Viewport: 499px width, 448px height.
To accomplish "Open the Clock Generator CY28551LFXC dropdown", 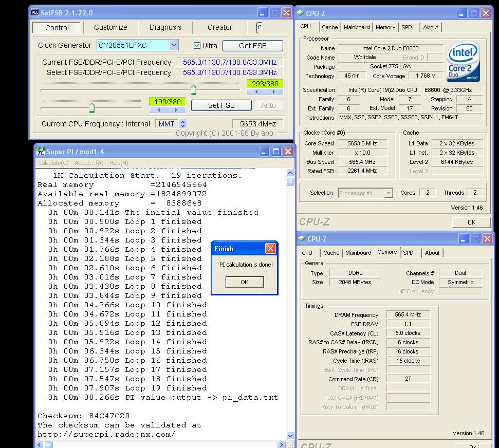I will [x=174, y=45].
